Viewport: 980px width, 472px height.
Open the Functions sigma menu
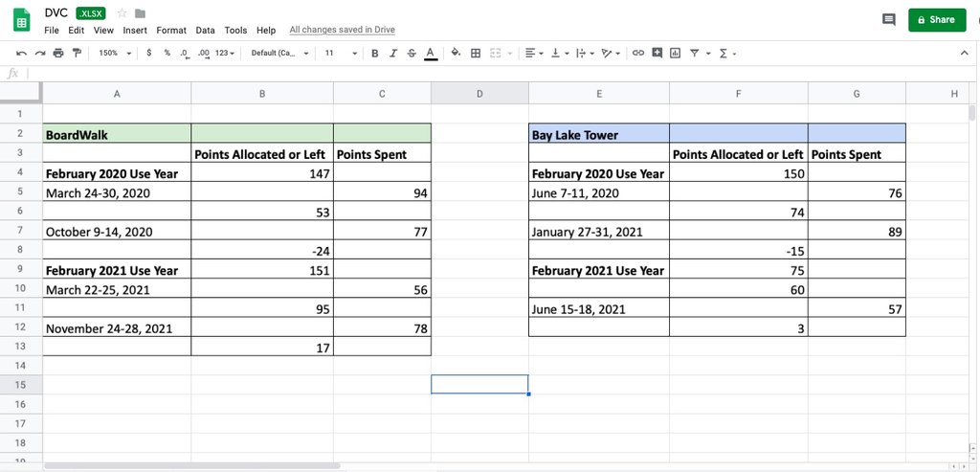coord(727,54)
